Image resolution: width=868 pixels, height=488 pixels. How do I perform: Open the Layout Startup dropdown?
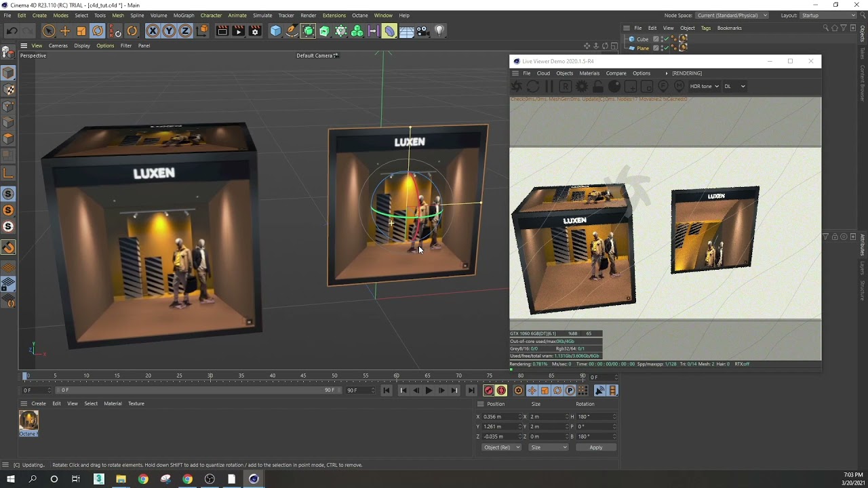pyautogui.click(x=829, y=15)
